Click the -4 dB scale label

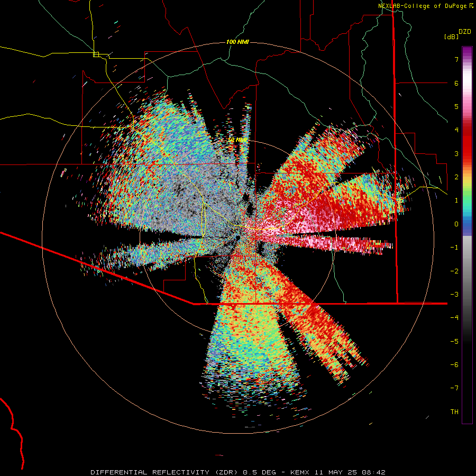(454, 318)
